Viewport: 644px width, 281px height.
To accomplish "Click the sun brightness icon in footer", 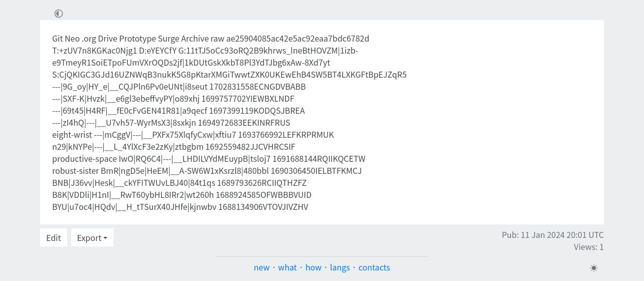I will 594,268.
